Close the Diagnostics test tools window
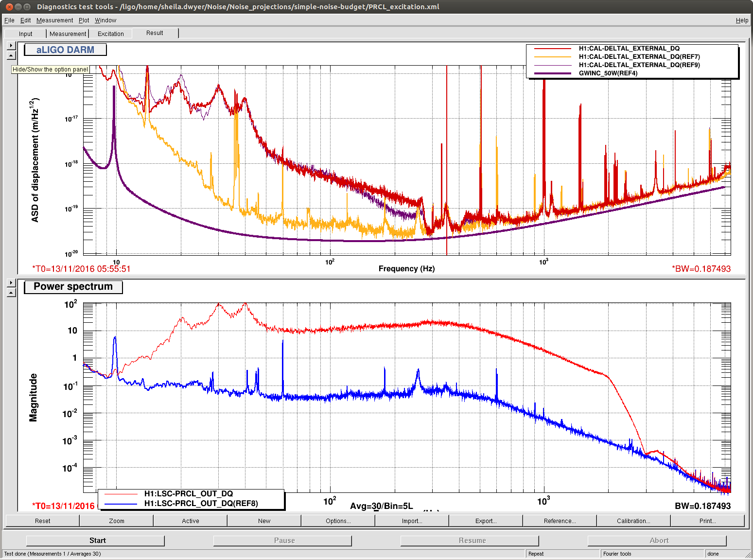The image size is (753, 560). pyautogui.click(x=9, y=7)
